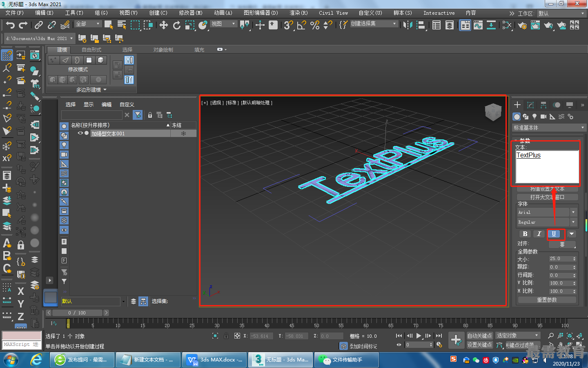Click the Align tool icon

click(x=421, y=25)
